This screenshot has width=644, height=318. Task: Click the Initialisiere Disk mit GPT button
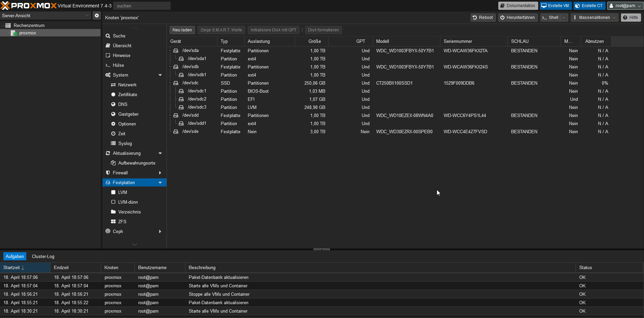(x=273, y=30)
